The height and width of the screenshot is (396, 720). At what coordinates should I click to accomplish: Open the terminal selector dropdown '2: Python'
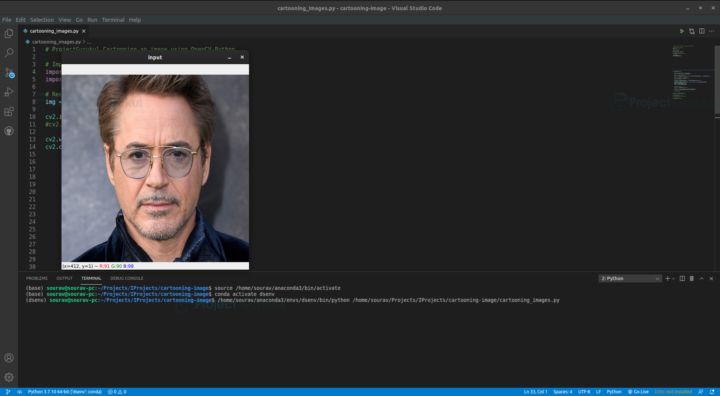[630, 278]
